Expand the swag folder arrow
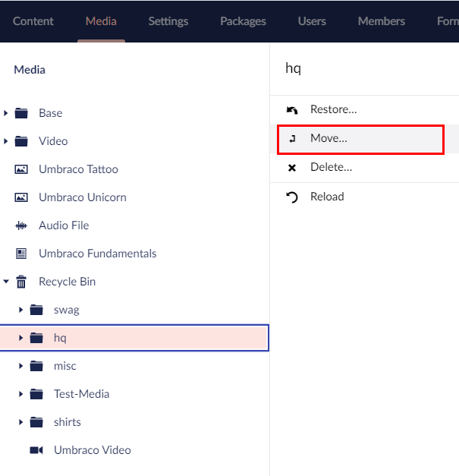 point(21,310)
